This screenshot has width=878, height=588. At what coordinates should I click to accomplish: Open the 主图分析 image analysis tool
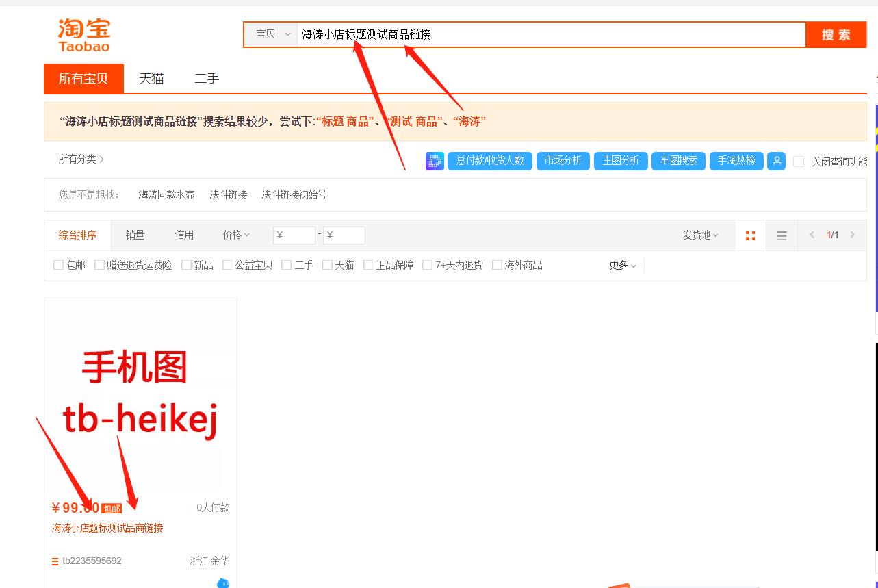[620, 161]
